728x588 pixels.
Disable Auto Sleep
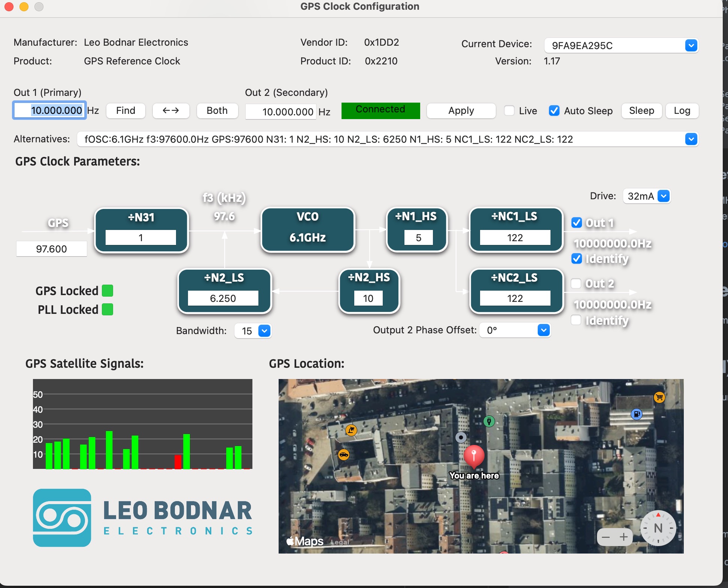(554, 110)
